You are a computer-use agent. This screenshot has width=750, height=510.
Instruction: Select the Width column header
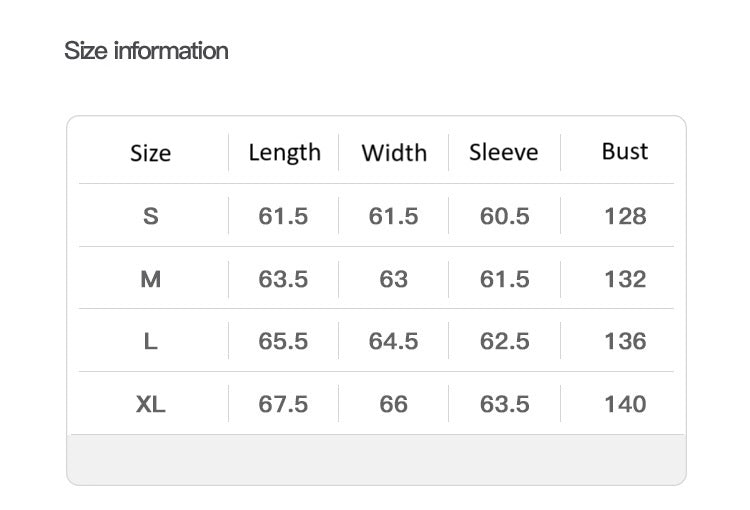click(394, 153)
